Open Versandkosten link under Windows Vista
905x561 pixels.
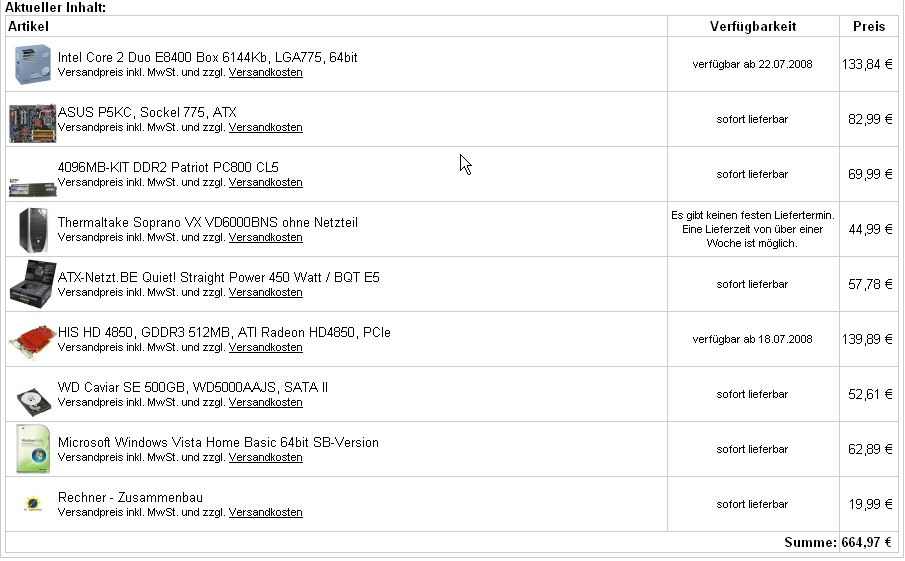(x=265, y=458)
